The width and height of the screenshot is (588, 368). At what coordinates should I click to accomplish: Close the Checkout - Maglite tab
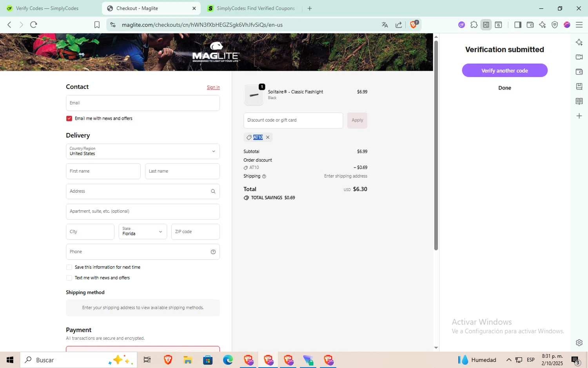point(194,8)
